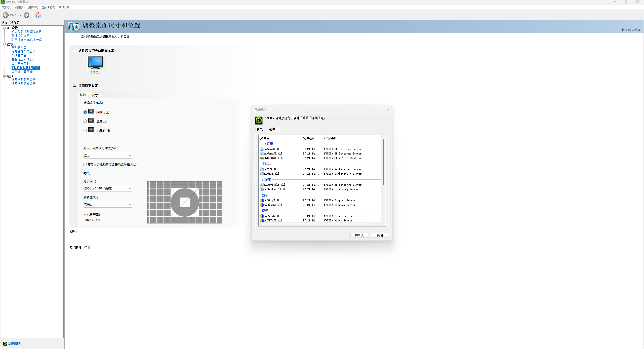Open the refresh rate dropdown showing 75Hz
Screen dimensions: 644x349
107,205
